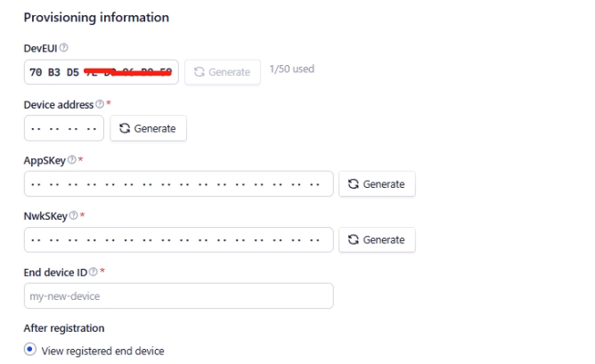Focus the AppSKey input field
This screenshot has width=595, height=364.
[179, 184]
